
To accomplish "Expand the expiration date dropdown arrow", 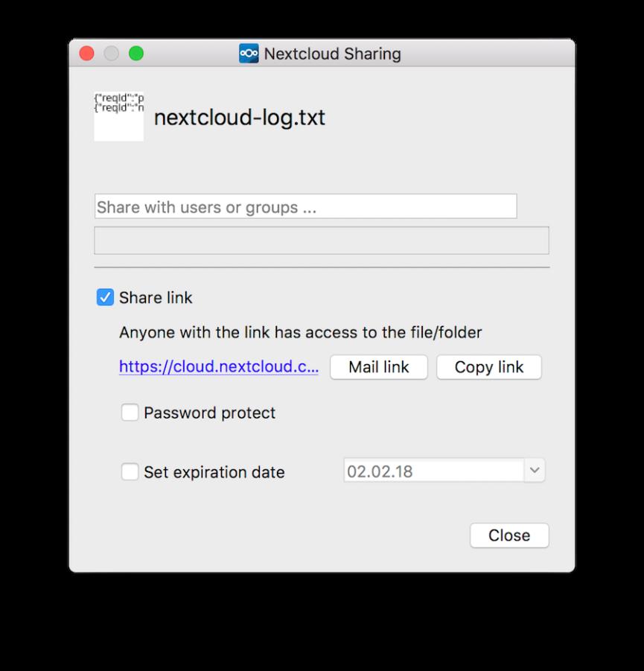I will pyautogui.click(x=535, y=471).
